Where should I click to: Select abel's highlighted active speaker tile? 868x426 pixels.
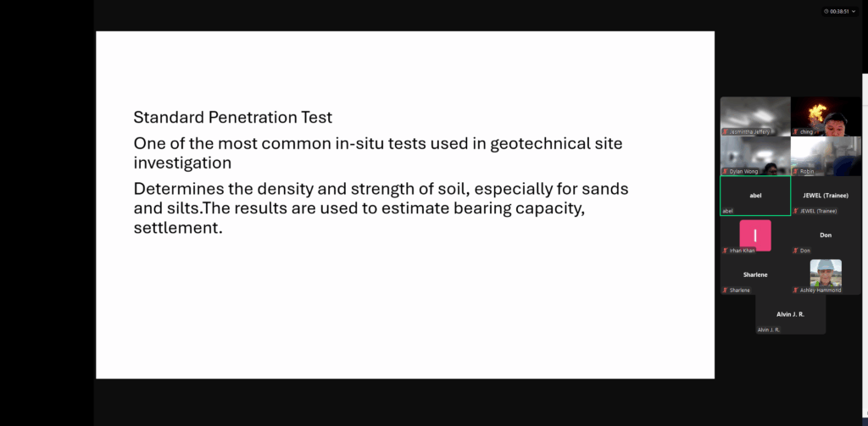pyautogui.click(x=755, y=196)
